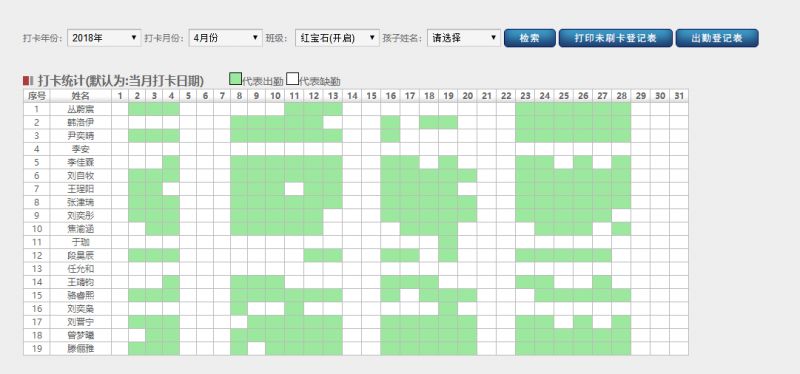Select the name 李佳霖 in row 5
Image resolution: width=800 pixels, height=374 pixels.
[x=81, y=162]
